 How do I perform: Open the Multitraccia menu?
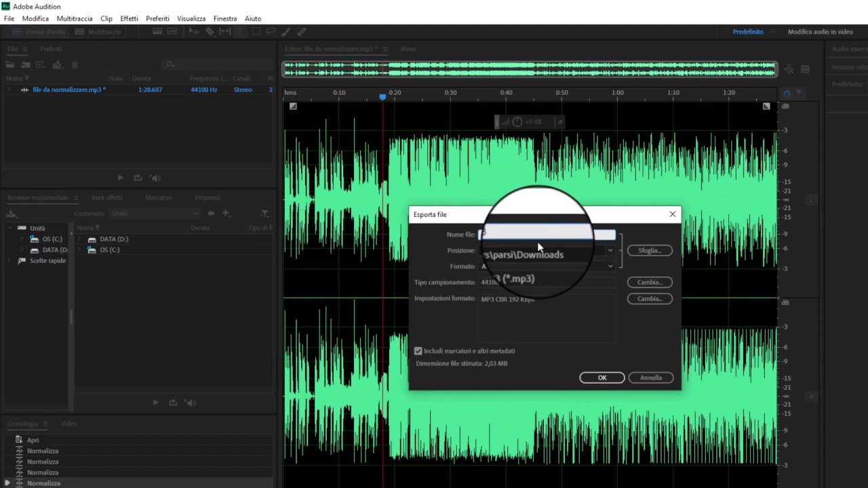[75, 18]
